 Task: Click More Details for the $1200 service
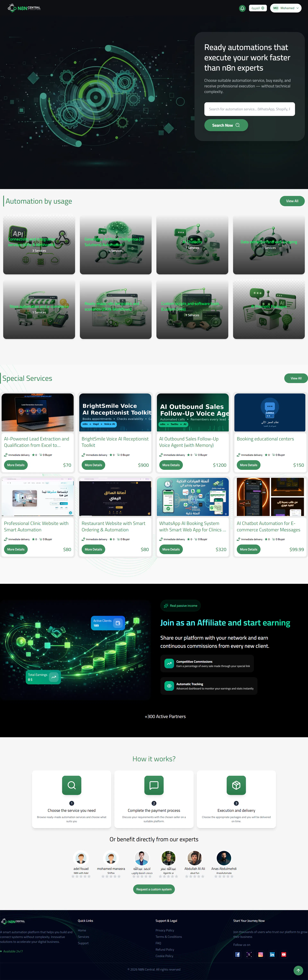point(171,465)
